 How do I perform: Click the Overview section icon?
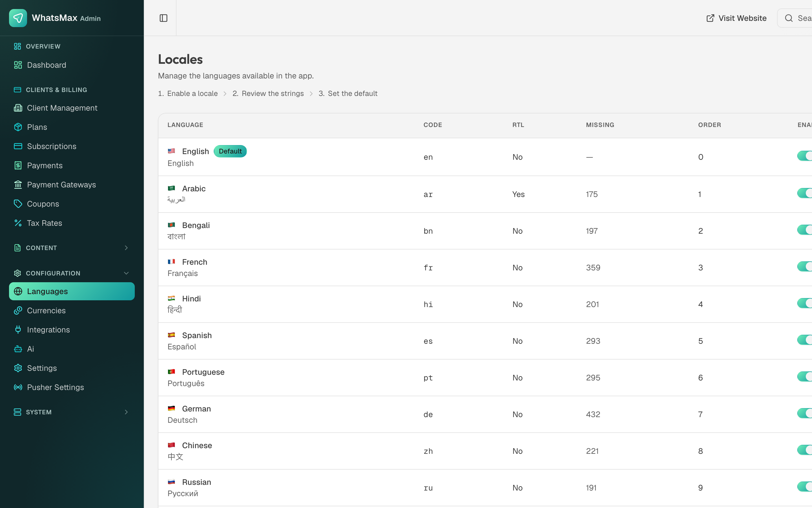pyautogui.click(x=17, y=46)
